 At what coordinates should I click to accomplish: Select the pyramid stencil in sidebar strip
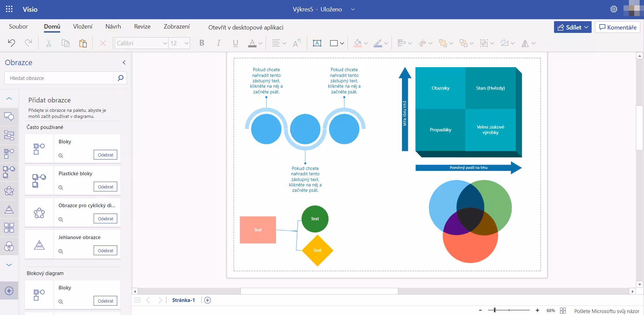[x=9, y=209]
